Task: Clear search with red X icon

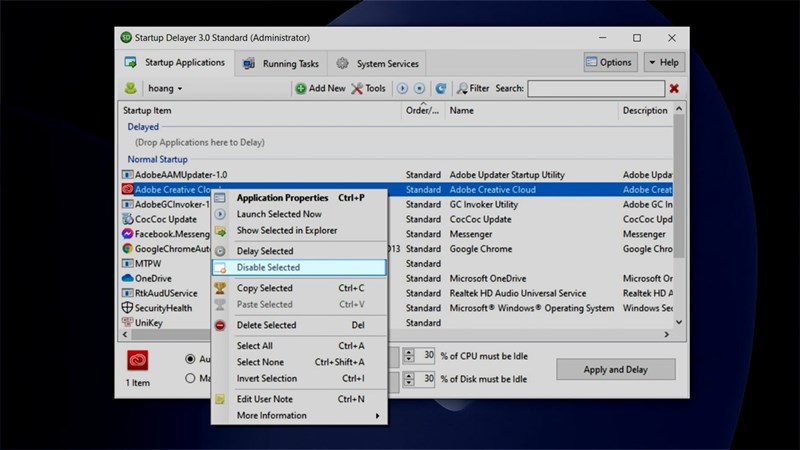Action: [x=674, y=89]
